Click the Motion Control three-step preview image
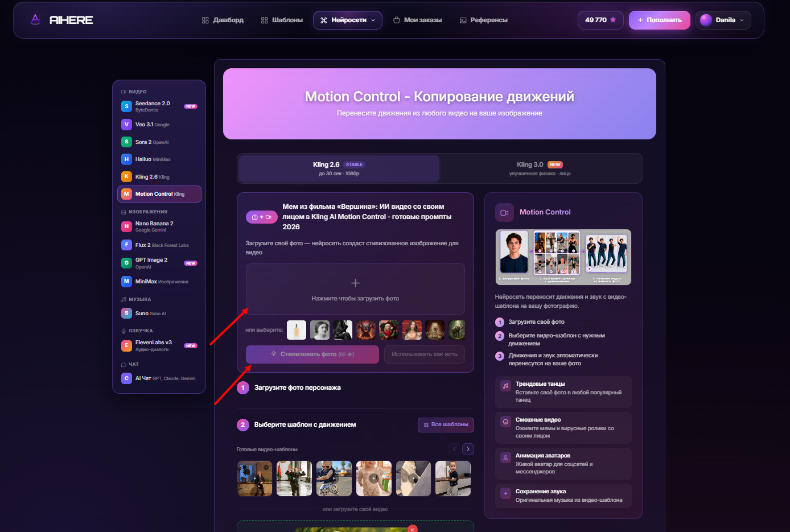790x532 pixels. point(563,257)
